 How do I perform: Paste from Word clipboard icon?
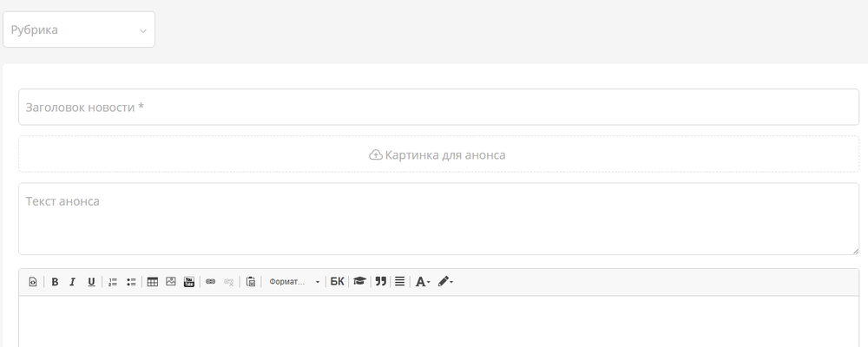click(x=250, y=282)
